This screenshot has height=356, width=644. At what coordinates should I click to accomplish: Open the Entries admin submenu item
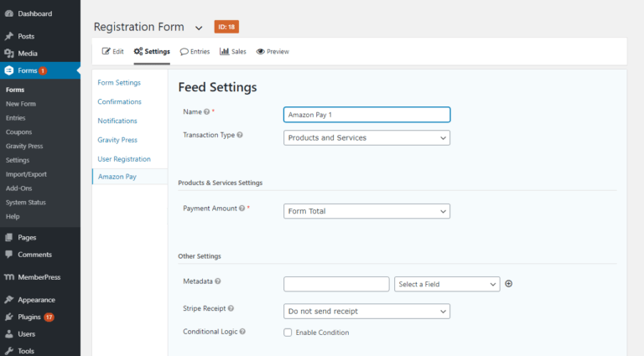(x=16, y=118)
